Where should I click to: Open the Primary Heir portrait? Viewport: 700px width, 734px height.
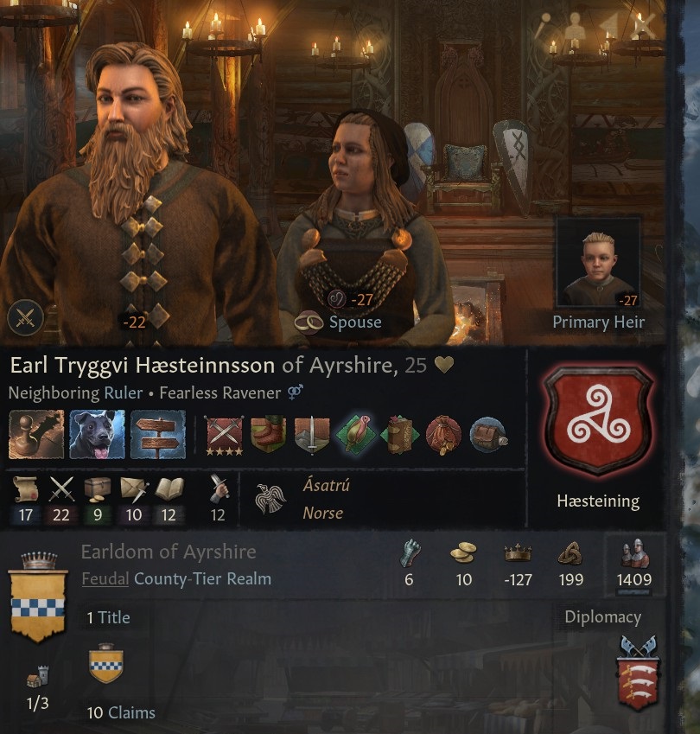[598, 263]
